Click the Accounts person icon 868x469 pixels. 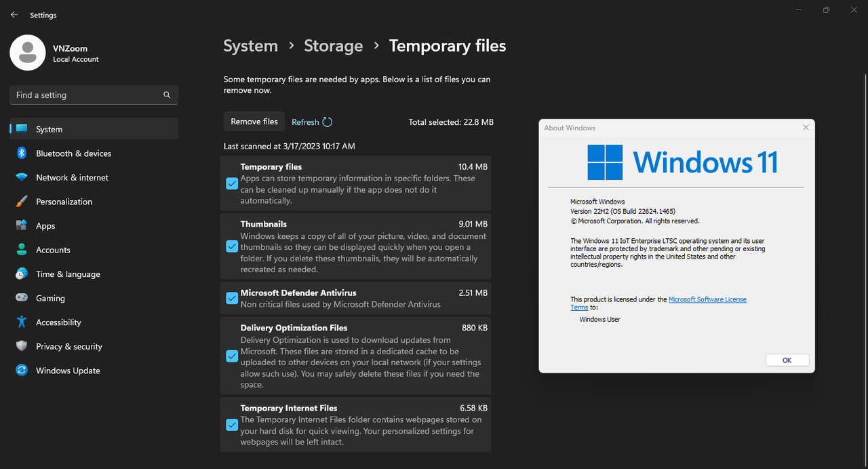coord(22,250)
